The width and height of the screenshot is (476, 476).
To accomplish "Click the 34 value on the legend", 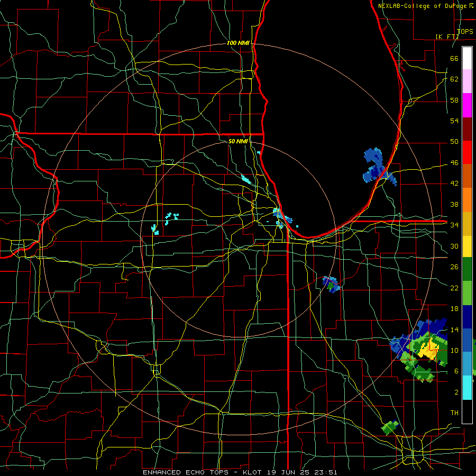I will pos(454,225).
